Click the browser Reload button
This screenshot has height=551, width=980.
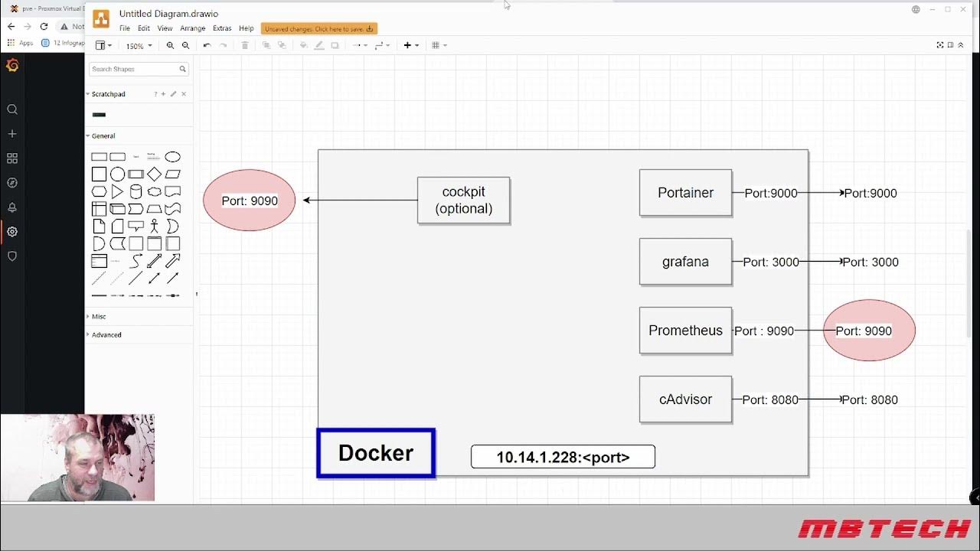(x=44, y=26)
